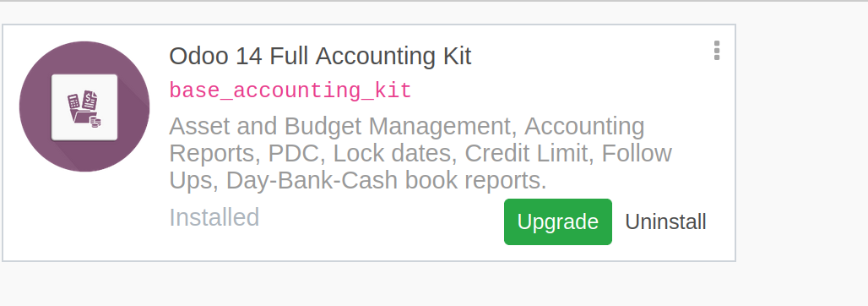Open the three-dot kebab menu on module card
868x306 pixels.
[717, 51]
